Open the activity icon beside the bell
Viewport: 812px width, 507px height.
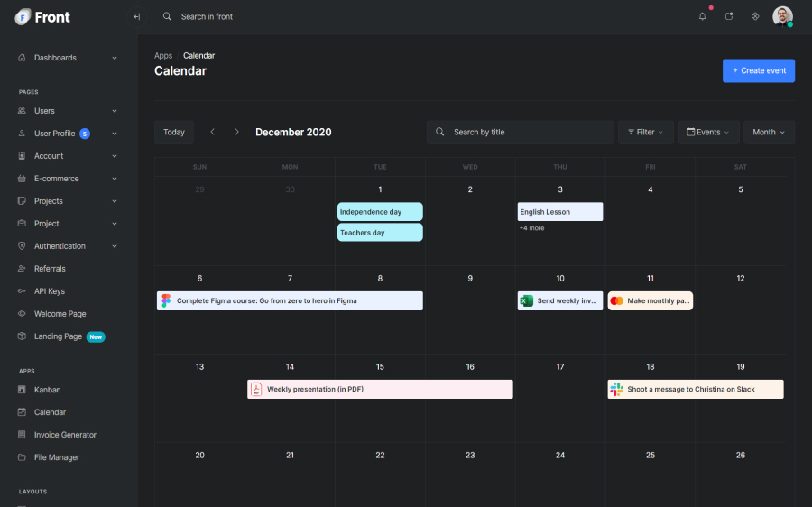[x=729, y=16]
